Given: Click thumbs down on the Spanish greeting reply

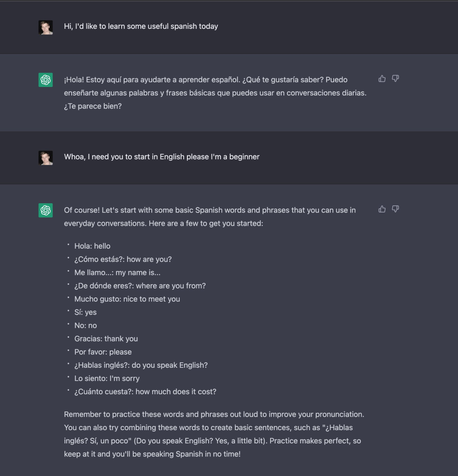Looking at the screenshot, I should coord(395,78).
